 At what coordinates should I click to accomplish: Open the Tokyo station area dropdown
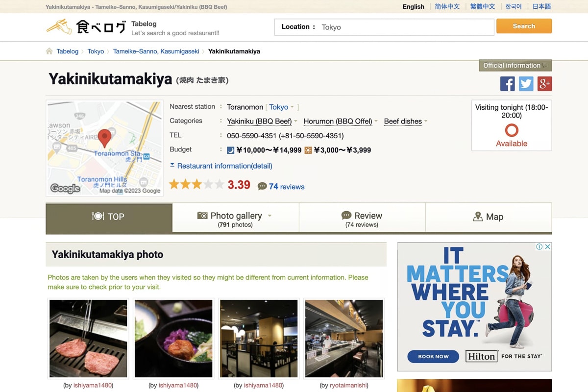click(x=292, y=107)
